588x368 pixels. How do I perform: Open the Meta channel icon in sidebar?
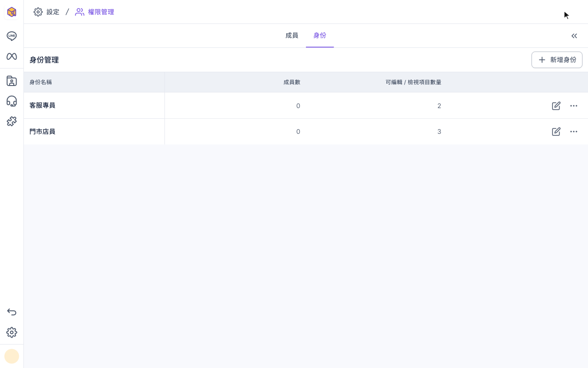pyautogui.click(x=11, y=56)
